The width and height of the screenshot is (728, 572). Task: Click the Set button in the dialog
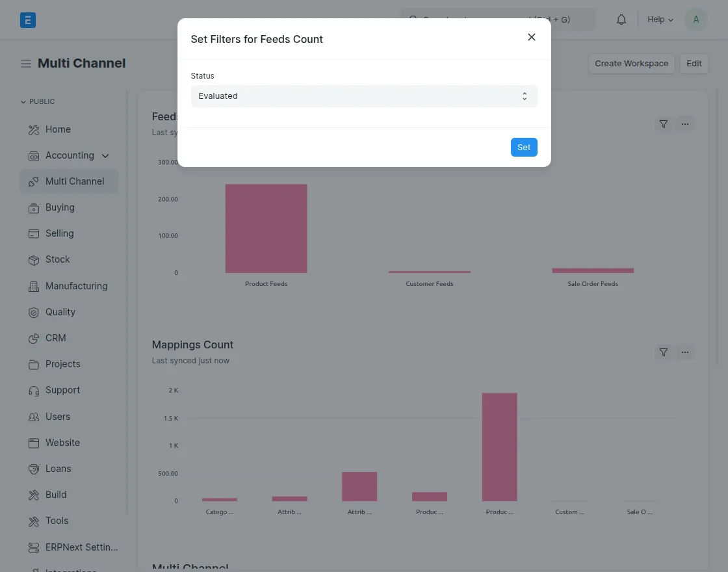[x=524, y=147]
